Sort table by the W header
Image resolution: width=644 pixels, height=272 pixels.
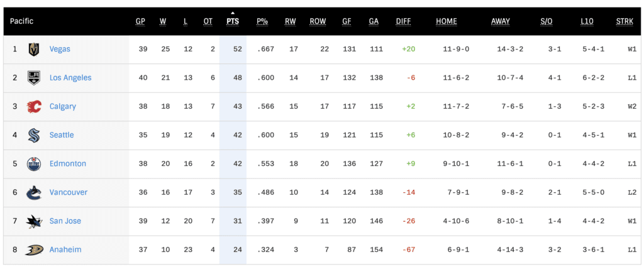pos(163,21)
